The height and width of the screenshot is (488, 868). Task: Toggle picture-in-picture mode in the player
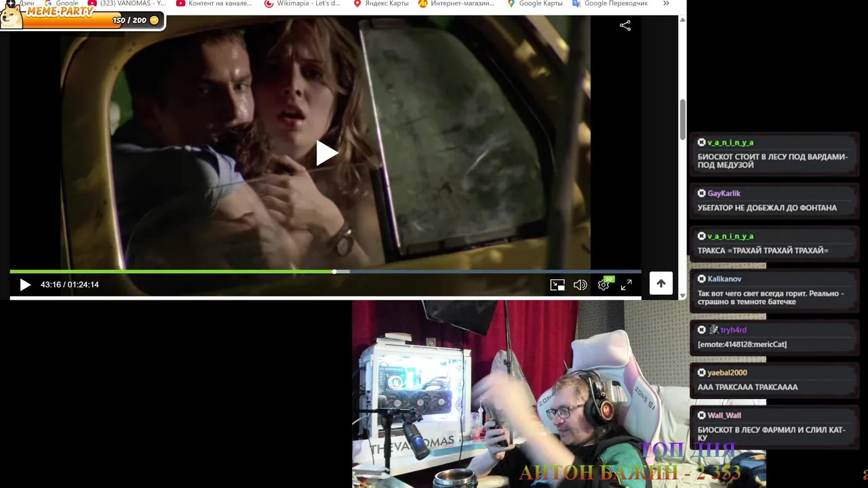click(557, 285)
